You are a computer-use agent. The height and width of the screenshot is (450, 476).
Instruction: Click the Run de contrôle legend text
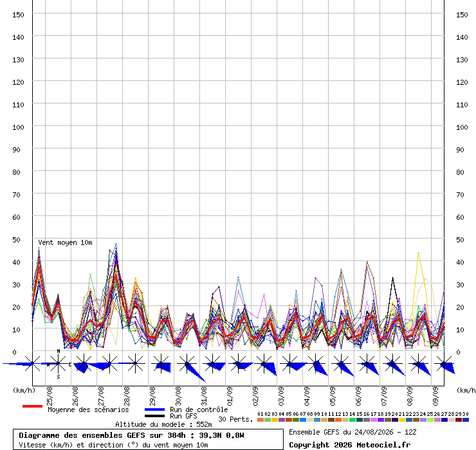tap(199, 410)
